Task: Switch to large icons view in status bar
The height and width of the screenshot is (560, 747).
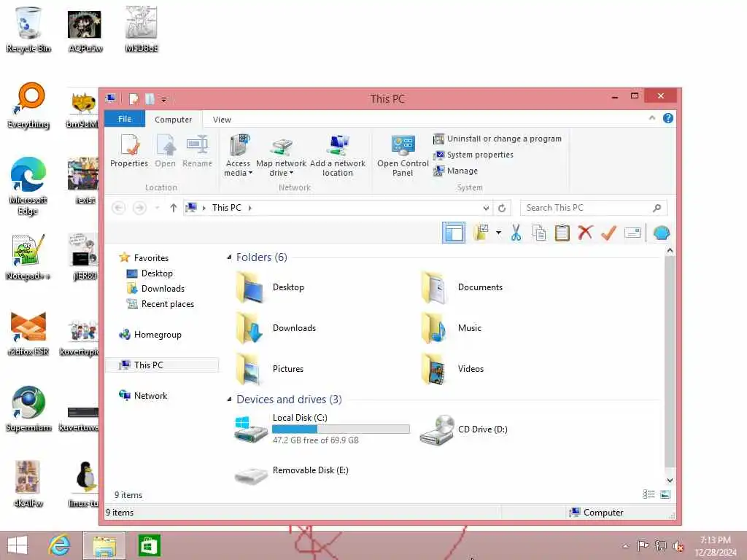Action: (x=665, y=494)
